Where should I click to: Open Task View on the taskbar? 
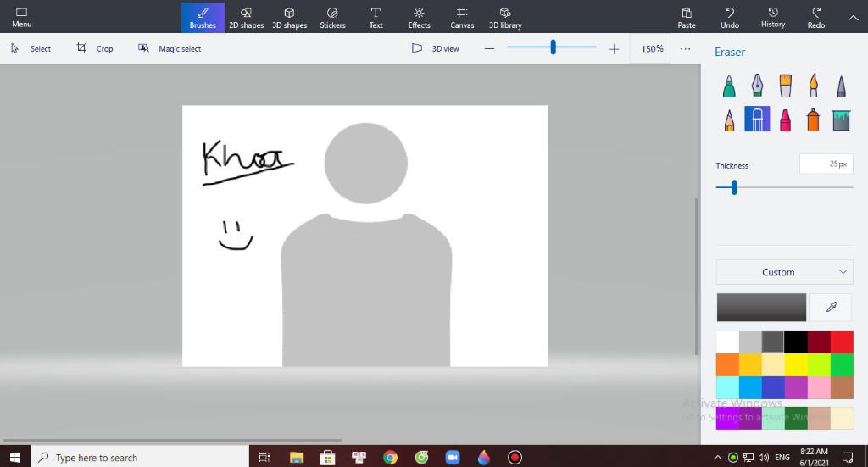point(264,457)
